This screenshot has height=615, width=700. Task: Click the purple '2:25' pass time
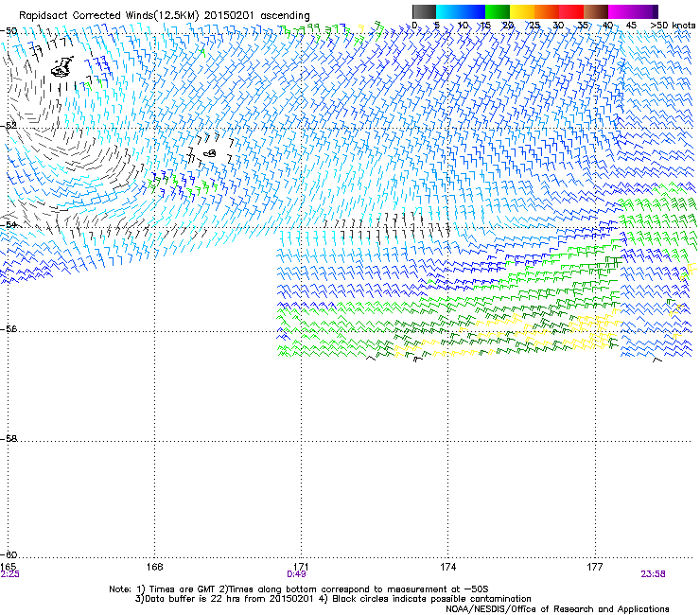(x=9, y=574)
